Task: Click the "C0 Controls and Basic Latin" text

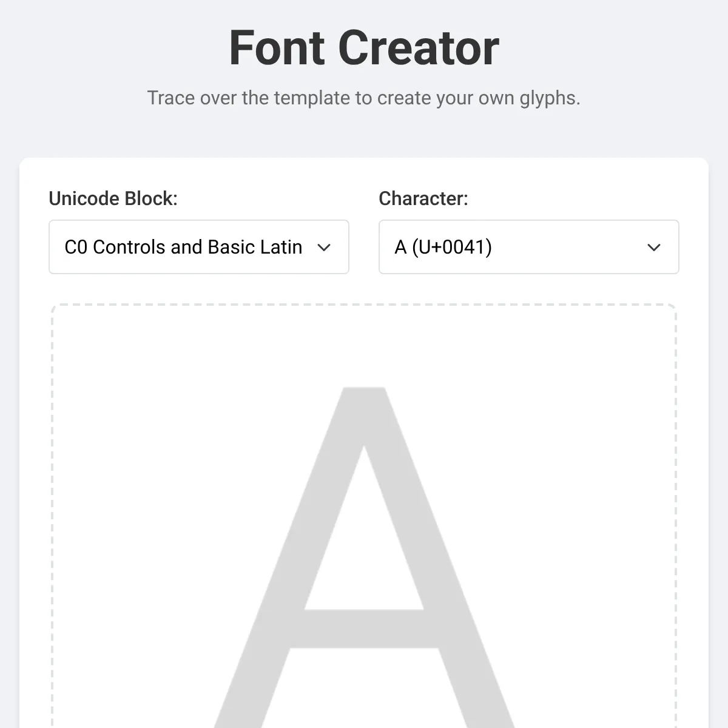Action: click(183, 247)
